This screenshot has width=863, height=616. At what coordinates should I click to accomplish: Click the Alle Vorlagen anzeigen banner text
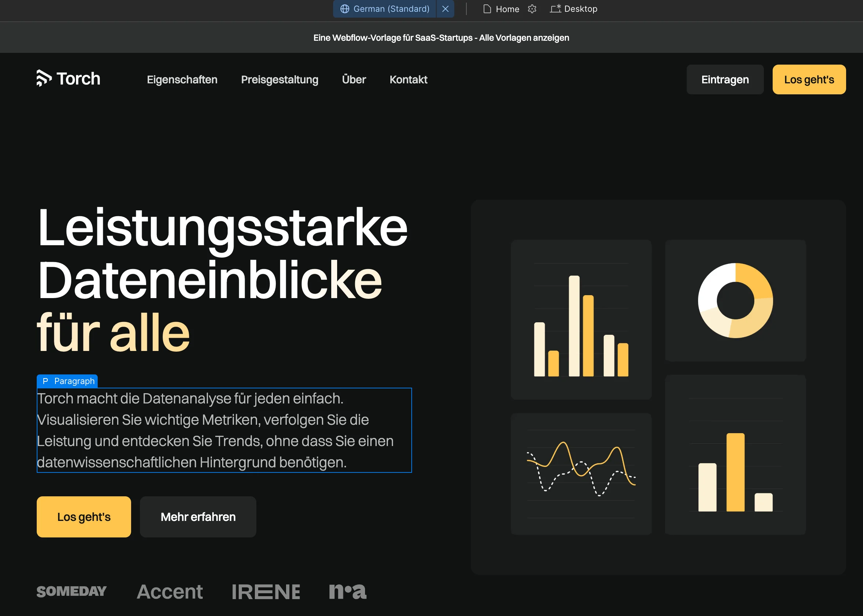(x=524, y=38)
